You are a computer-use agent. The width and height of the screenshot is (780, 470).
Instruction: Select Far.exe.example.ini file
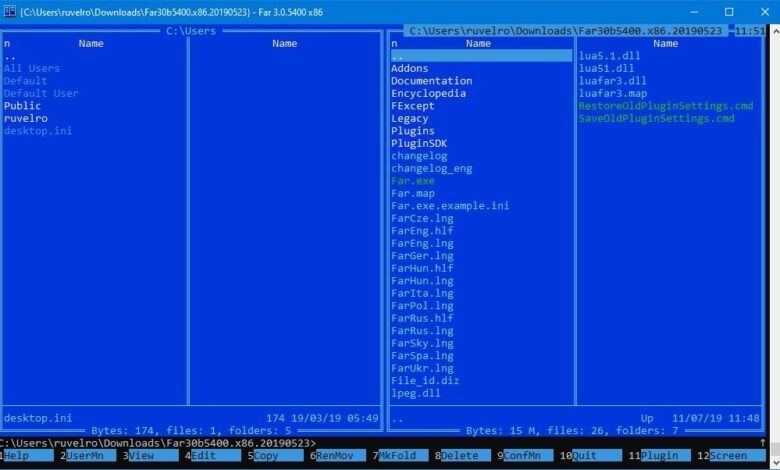[450, 206]
